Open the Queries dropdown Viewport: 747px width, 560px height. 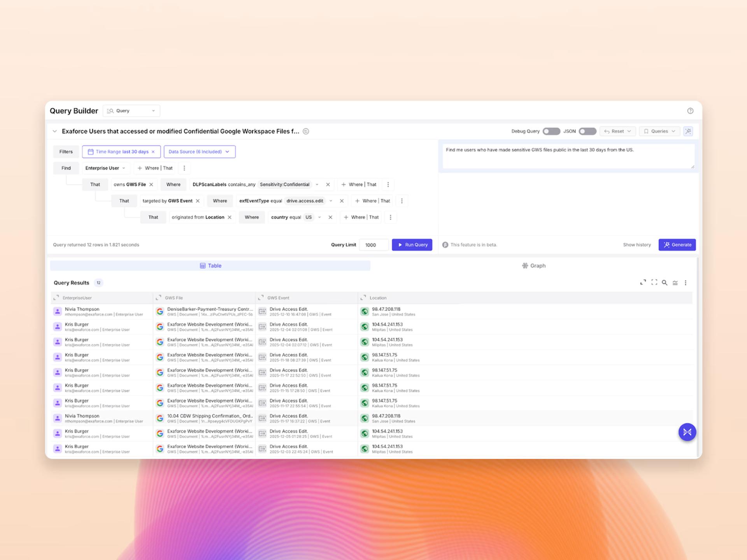(x=659, y=131)
